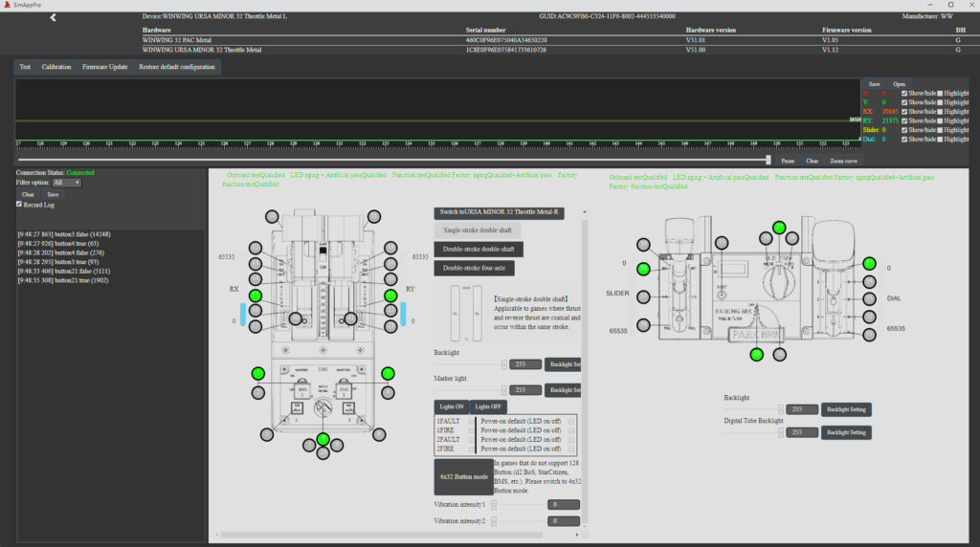This screenshot has height=547, width=980.
Task: Open the Firmware Update tab
Action: (104, 67)
